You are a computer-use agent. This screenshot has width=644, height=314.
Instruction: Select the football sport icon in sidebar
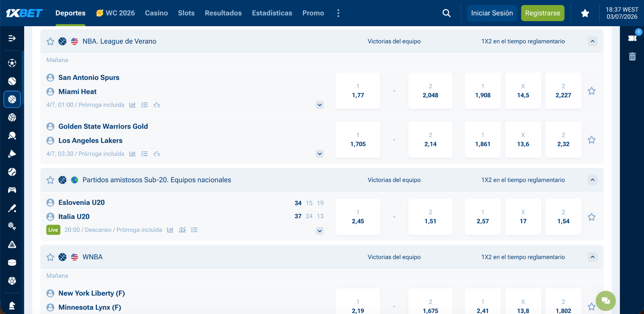pyautogui.click(x=12, y=63)
